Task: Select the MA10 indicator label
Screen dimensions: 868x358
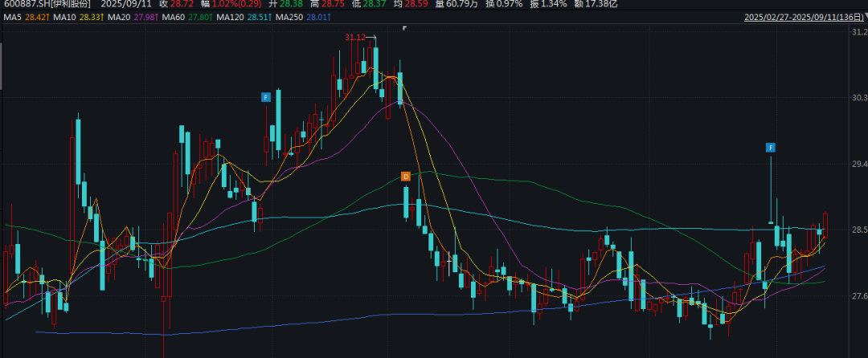Action: click(x=65, y=18)
